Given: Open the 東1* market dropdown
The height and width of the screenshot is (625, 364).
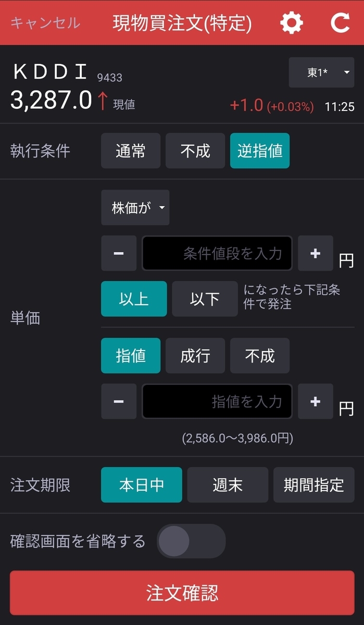Looking at the screenshot, I should click(x=321, y=72).
